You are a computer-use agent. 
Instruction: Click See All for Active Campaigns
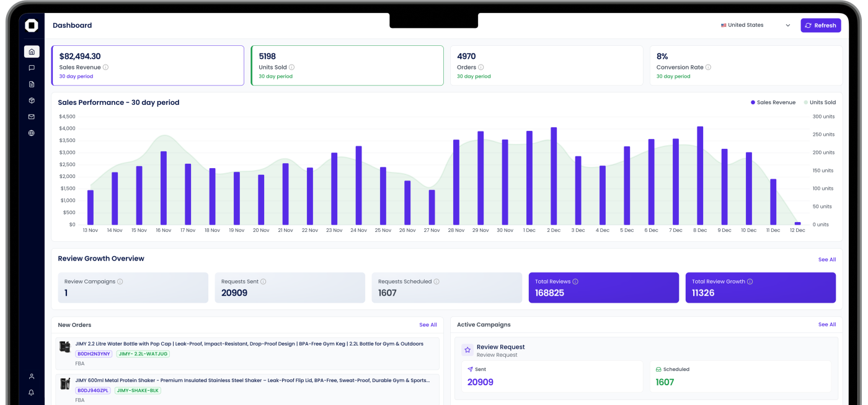coord(826,324)
